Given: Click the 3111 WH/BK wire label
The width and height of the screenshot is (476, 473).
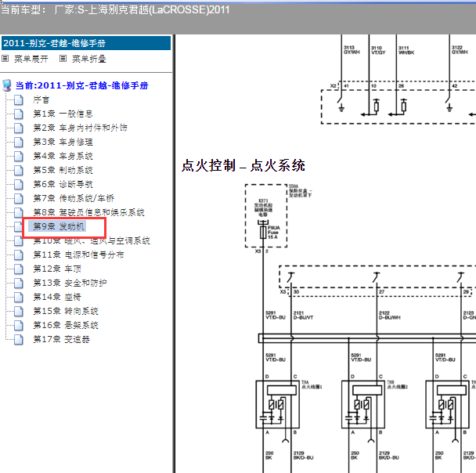Looking at the screenshot, I should (x=406, y=50).
